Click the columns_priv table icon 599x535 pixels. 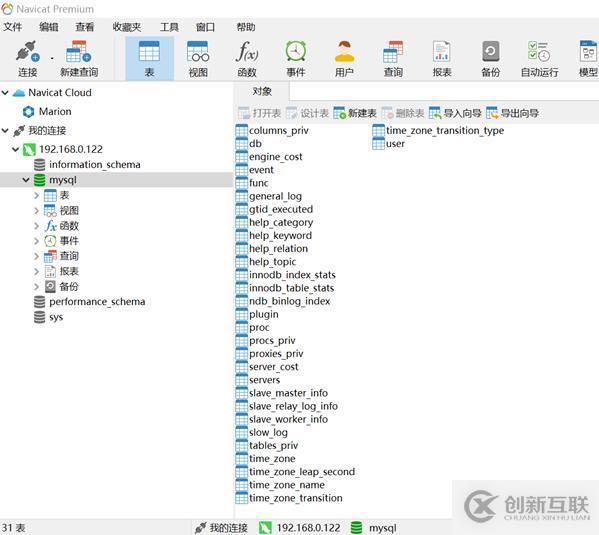pyautogui.click(x=241, y=131)
